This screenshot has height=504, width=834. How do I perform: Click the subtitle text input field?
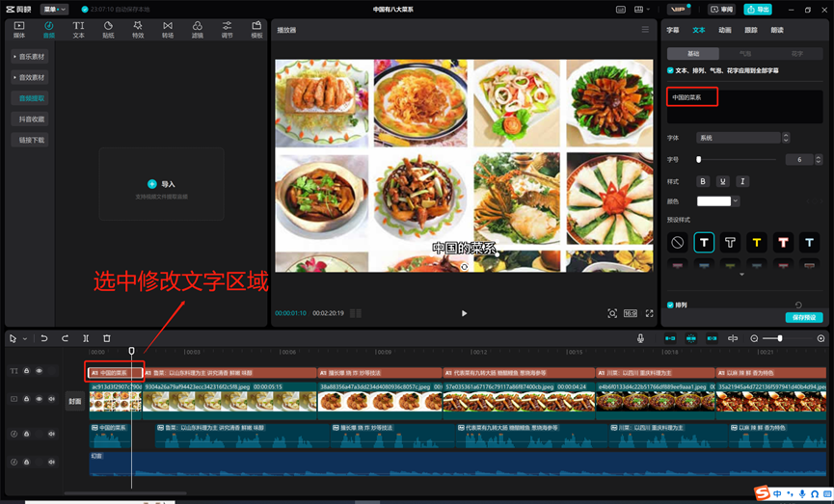(744, 107)
